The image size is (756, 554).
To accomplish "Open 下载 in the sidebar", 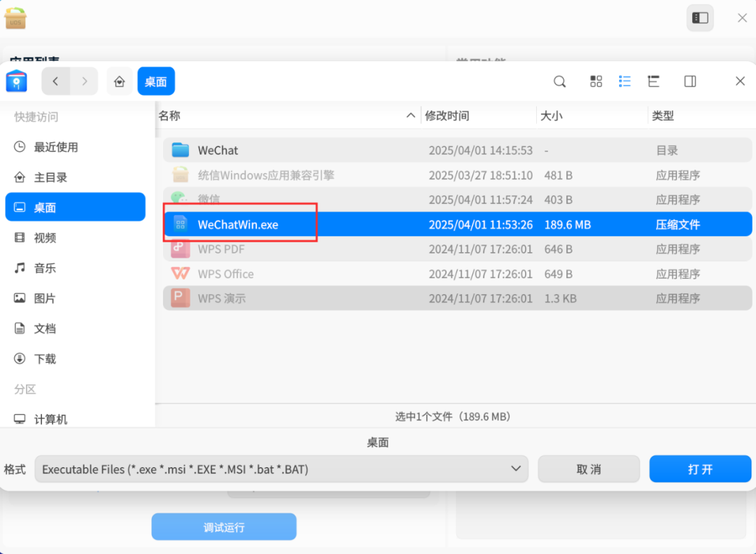I will pyautogui.click(x=75, y=359).
